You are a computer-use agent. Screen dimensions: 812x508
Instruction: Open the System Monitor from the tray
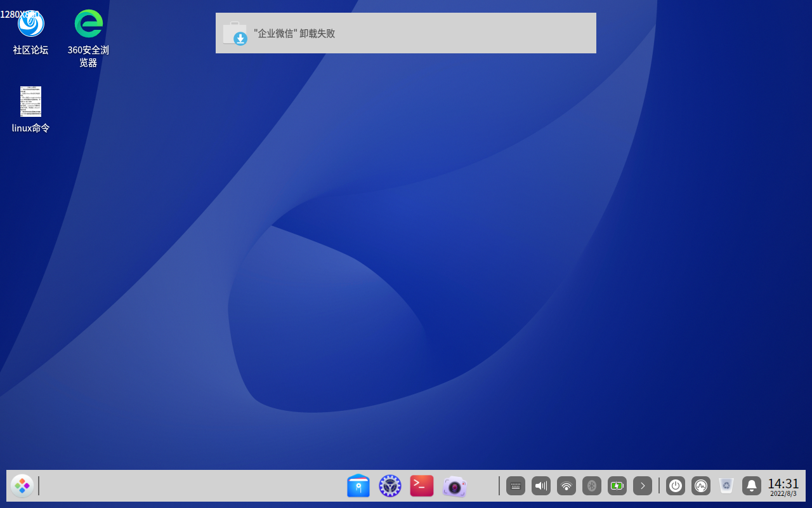pos(701,486)
